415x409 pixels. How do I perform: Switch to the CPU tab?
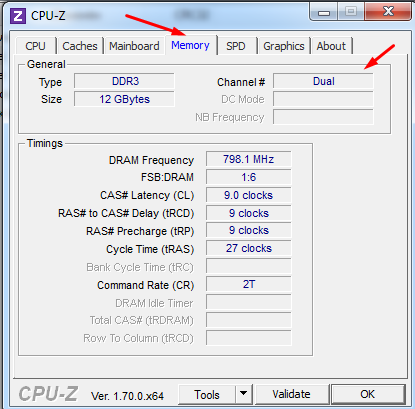[35, 46]
